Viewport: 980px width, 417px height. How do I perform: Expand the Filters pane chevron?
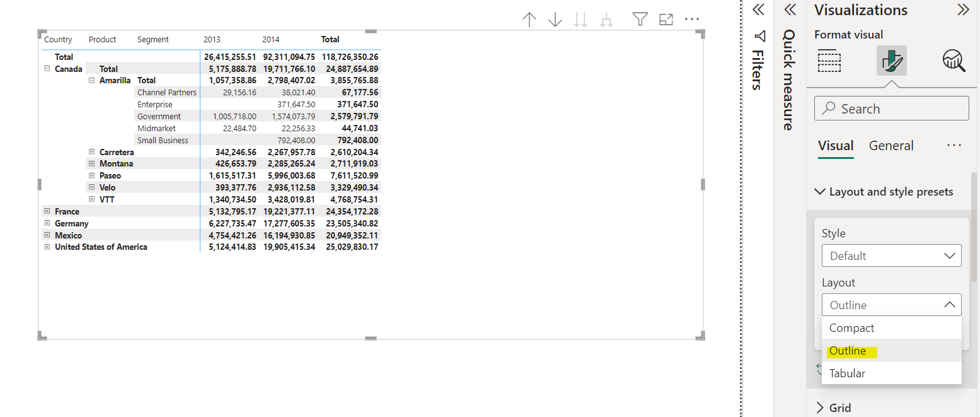coord(759,9)
